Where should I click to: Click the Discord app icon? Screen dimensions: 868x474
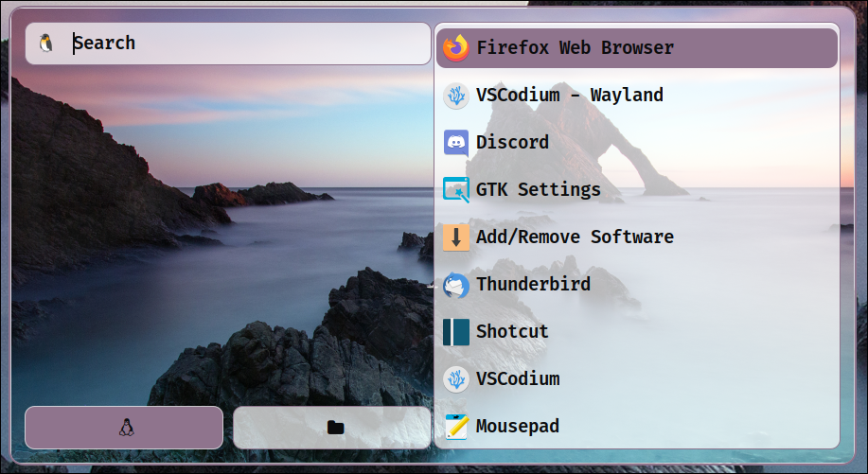point(456,143)
